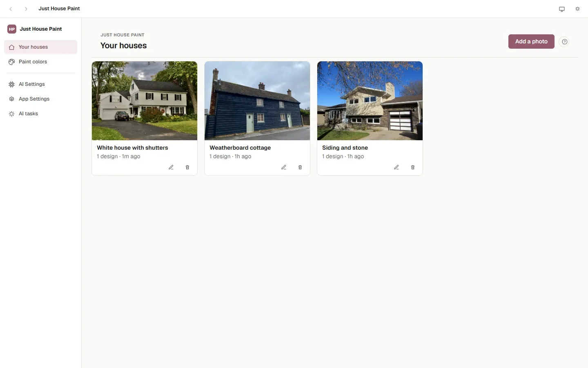Click '1 design · 1m ago' text

tap(118, 157)
